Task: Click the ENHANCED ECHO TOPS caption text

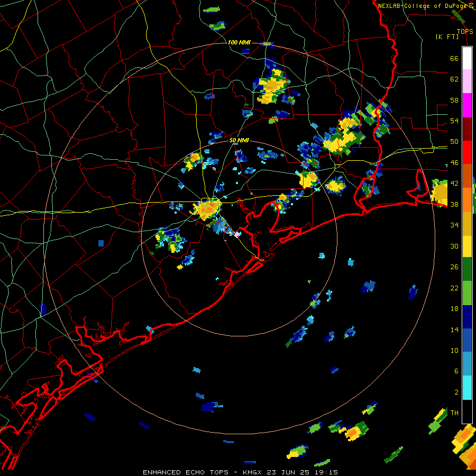Action: [186, 472]
